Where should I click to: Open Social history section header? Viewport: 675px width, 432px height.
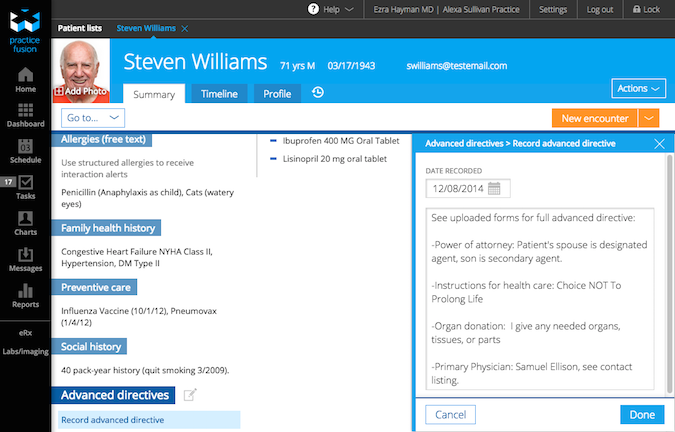click(90, 347)
